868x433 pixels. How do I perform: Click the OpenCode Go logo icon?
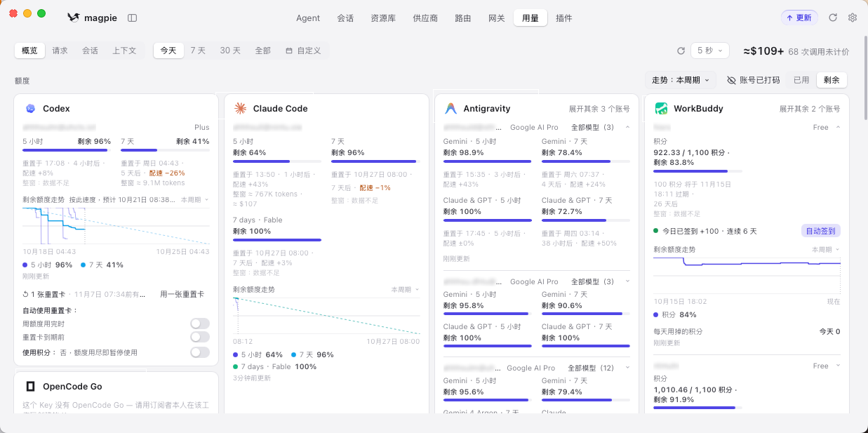pyautogui.click(x=30, y=386)
